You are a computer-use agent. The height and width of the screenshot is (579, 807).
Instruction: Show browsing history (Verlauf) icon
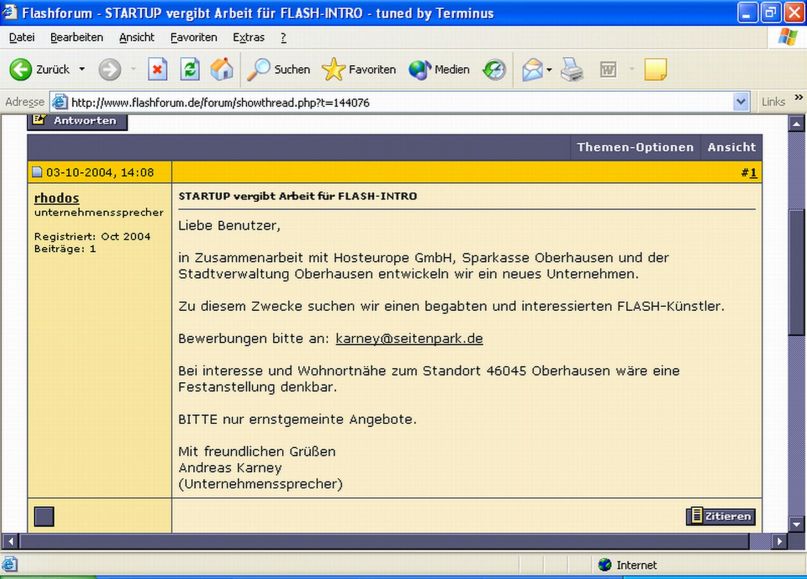pyautogui.click(x=494, y=69)
